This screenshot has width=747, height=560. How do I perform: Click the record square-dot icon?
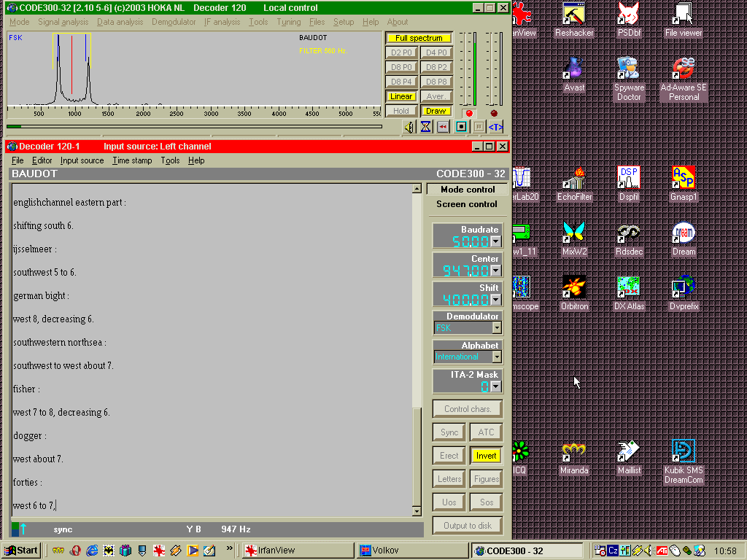(x=461, y=127)
